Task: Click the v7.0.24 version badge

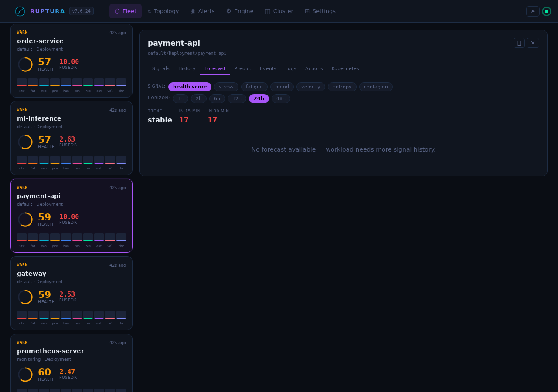Action: click(x=82, y=11)
